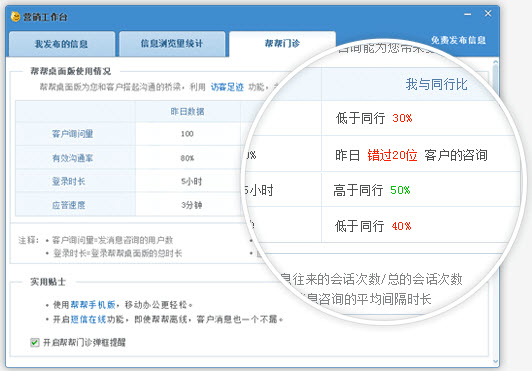532x371 pixels.
Task: Click the 登录时长=登录帮帮桌面版的总时长 note
Action: 117,253
